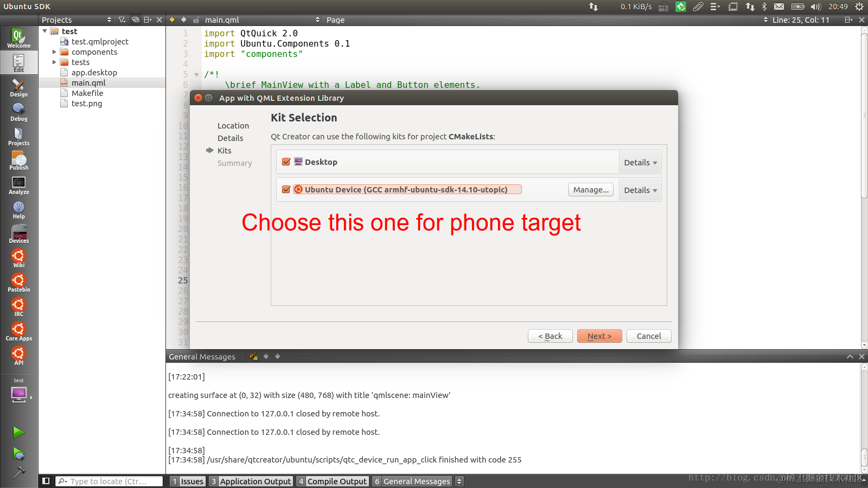Image resolution: width=868 pixels, height=488 pixels.
Task: Open the clock showing 20:49
Action: click(838, 7)
